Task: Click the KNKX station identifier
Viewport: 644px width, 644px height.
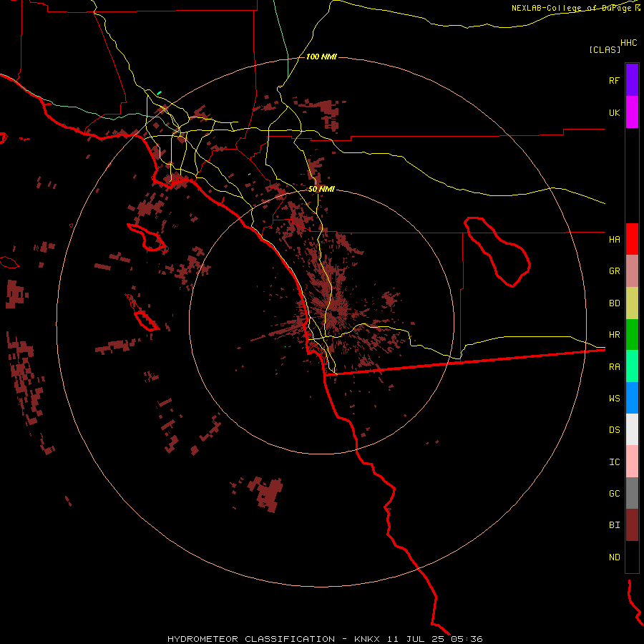Action: (x=367, y=639)
